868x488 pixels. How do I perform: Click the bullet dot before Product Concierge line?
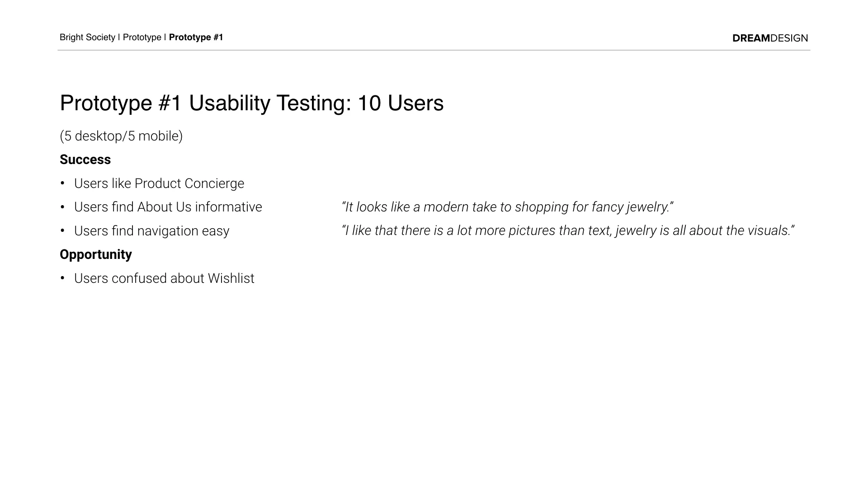click(x=62, y=183)
